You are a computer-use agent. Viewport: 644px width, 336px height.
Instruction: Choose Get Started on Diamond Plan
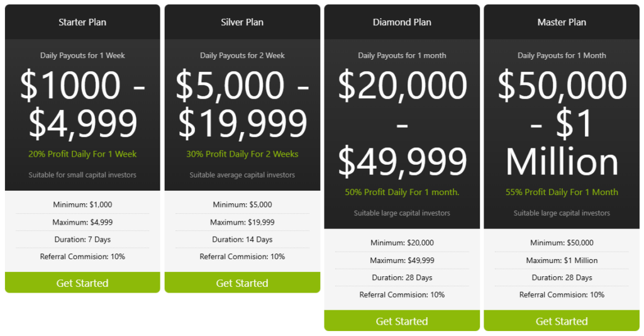(402, 322)
